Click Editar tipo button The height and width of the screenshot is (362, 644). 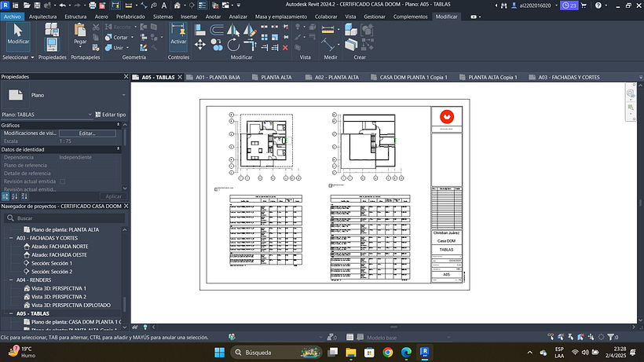111,115
